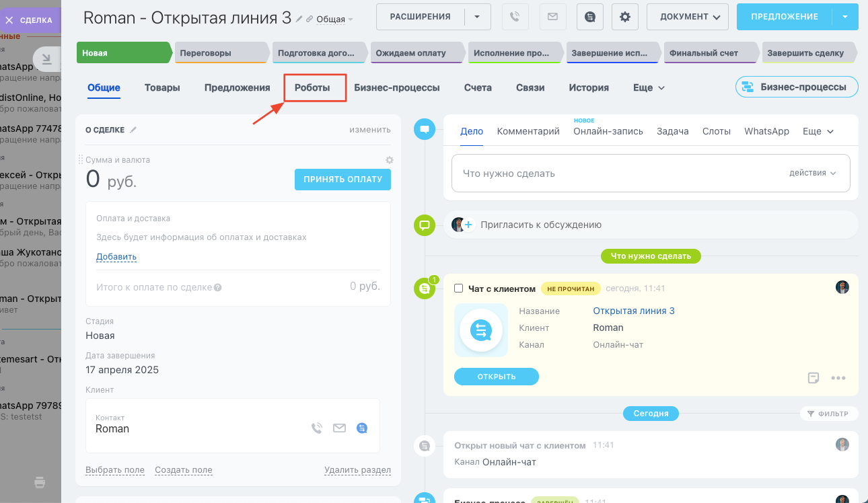868x503 pixels.
Task: Open gear settings for Сумма и валюта field
Action: (x=389, y=160)
